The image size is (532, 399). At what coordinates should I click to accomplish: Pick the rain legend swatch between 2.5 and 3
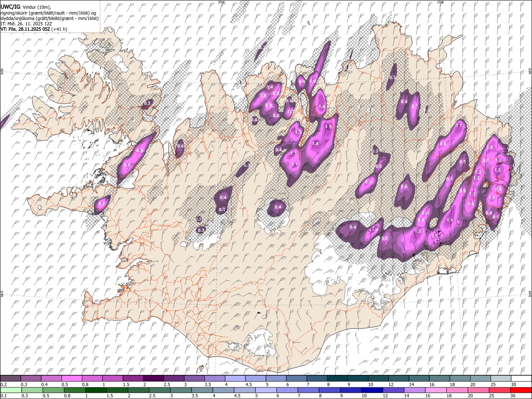point(159,390)
